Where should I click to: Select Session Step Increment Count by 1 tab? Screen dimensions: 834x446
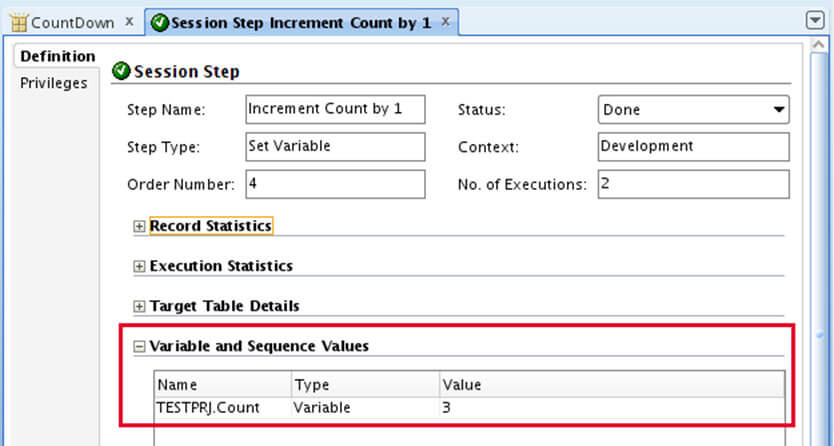coord(301,22)
